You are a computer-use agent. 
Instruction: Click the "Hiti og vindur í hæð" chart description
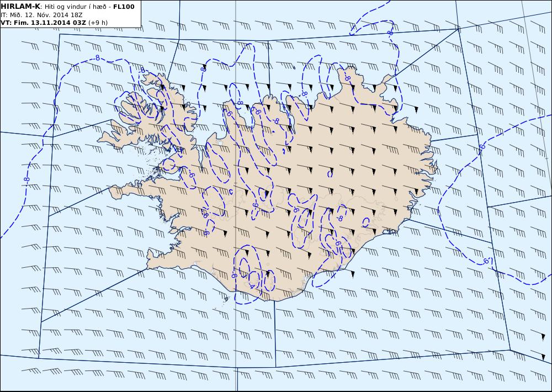75,7
